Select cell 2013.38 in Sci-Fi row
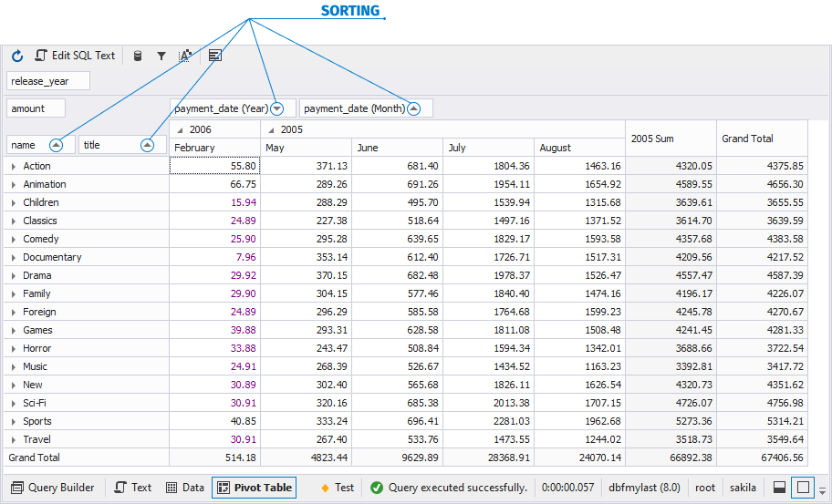Viewport: 832px width, 504px height. pos(489,403)
